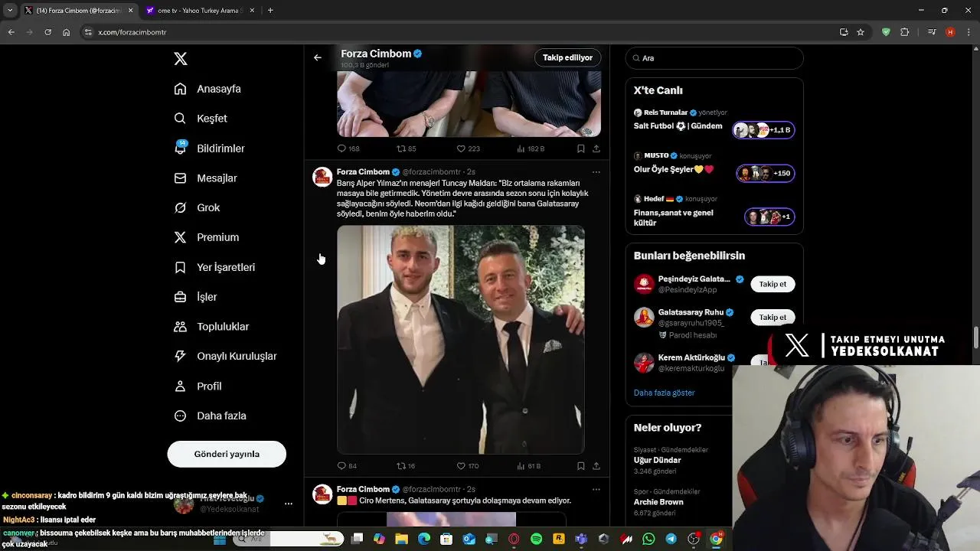Open the X logo home icon

point(180,59)
